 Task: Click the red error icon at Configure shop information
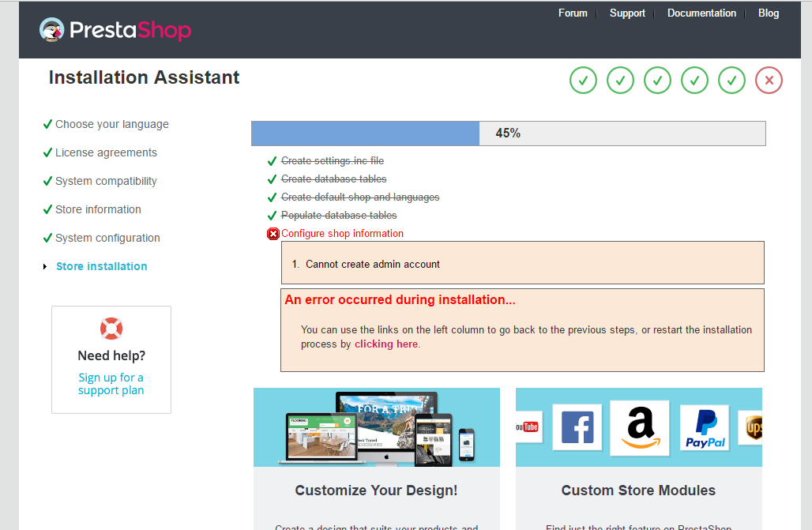[273, 234]
